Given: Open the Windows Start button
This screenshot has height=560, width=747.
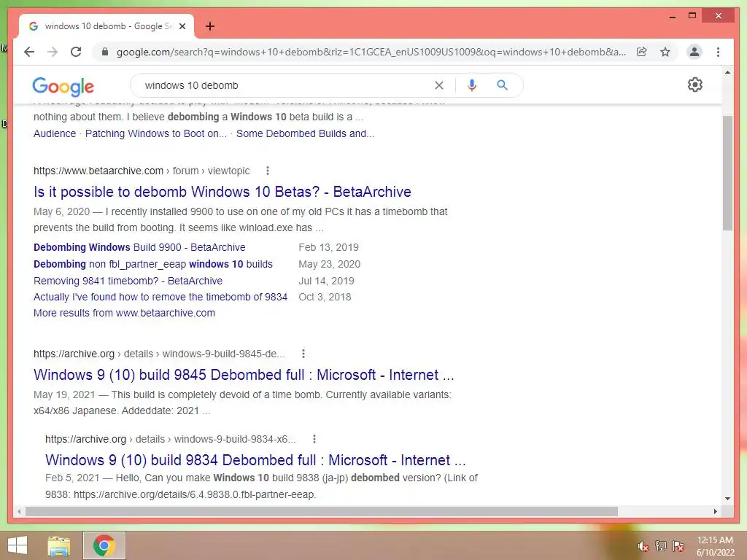Looking at the screenshot, I should click(x=18, y=545).
